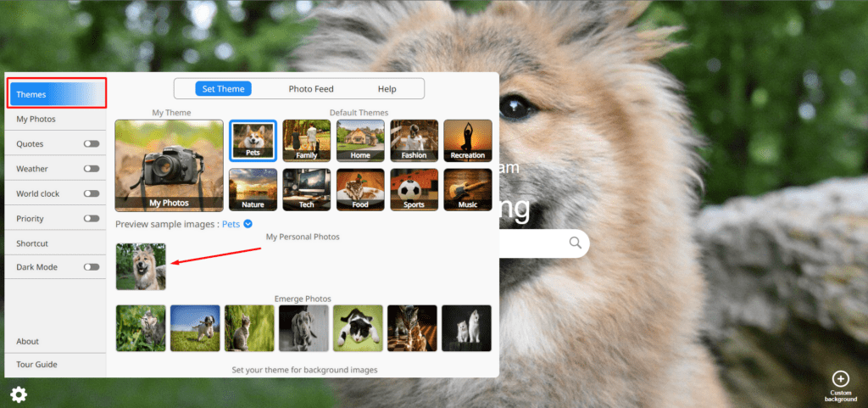Image resolution: width=868 pixels, height=408 pixels.
Task: Turn on the Weather toggle
Action: tap(91, 169)
